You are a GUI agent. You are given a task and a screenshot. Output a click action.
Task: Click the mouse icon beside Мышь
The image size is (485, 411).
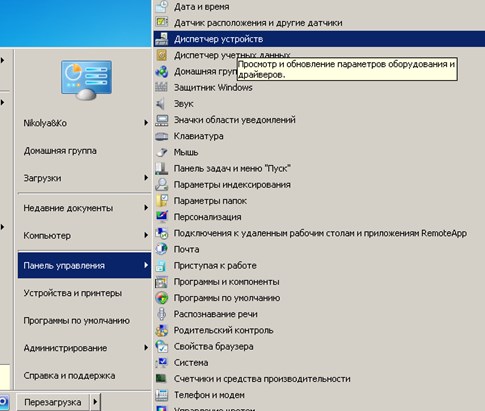(x=162, y=152)
